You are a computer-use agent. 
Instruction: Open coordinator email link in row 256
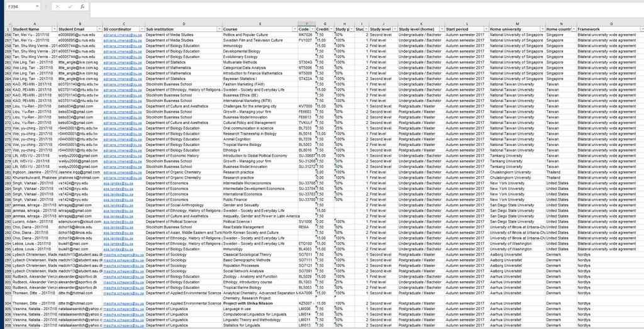(x=123, y=35)
